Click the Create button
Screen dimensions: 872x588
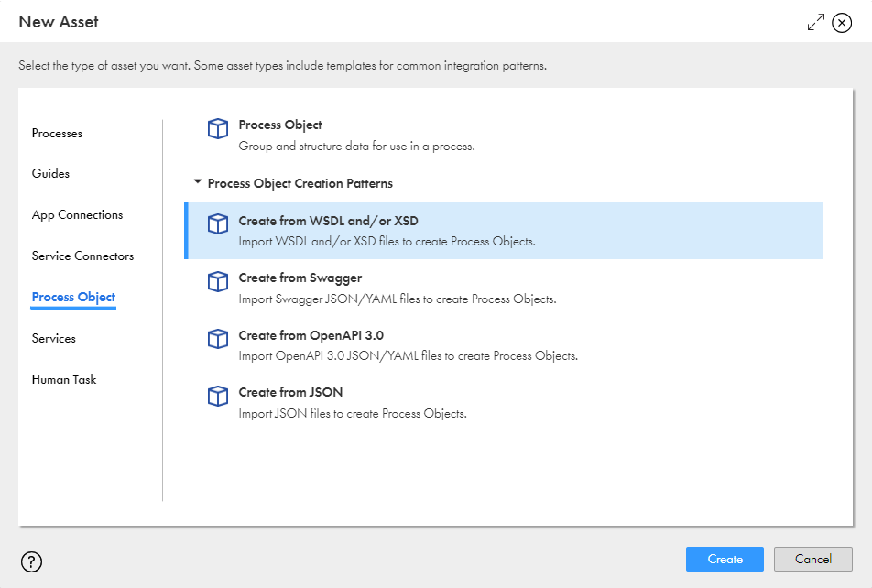[x=725, y=559]
